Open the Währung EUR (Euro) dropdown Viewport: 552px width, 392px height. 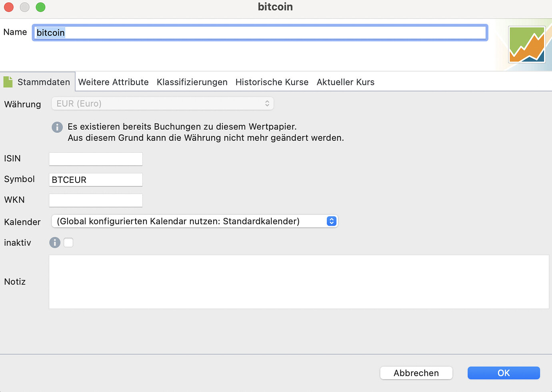162,104
